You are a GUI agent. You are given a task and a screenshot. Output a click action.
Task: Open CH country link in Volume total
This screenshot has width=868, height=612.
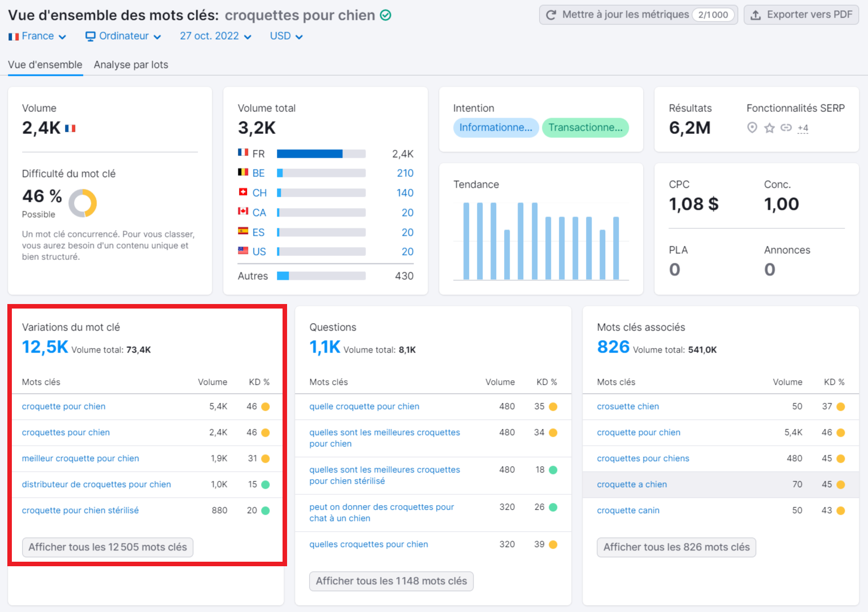[259, 193]
